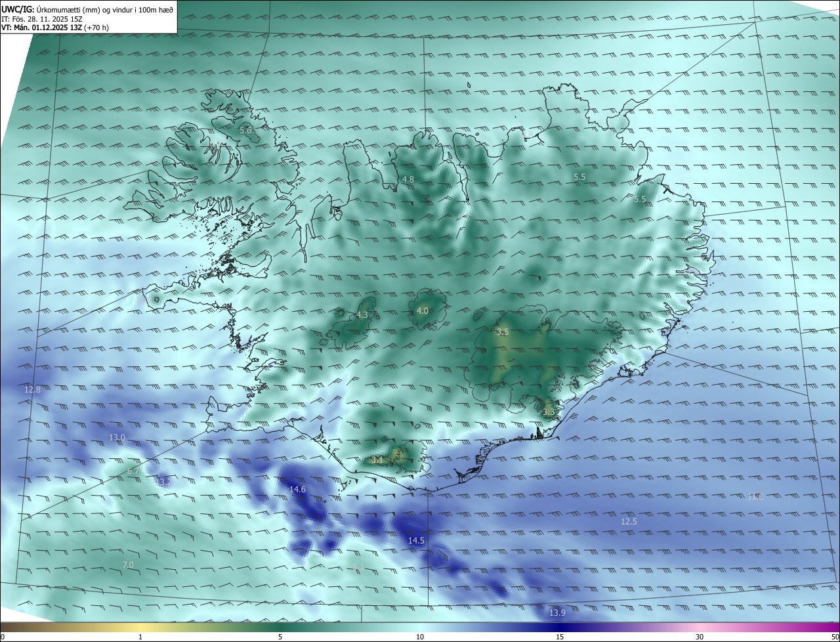
Task: Click the colorbar tick labeled 10
Action: click(420, 637)
